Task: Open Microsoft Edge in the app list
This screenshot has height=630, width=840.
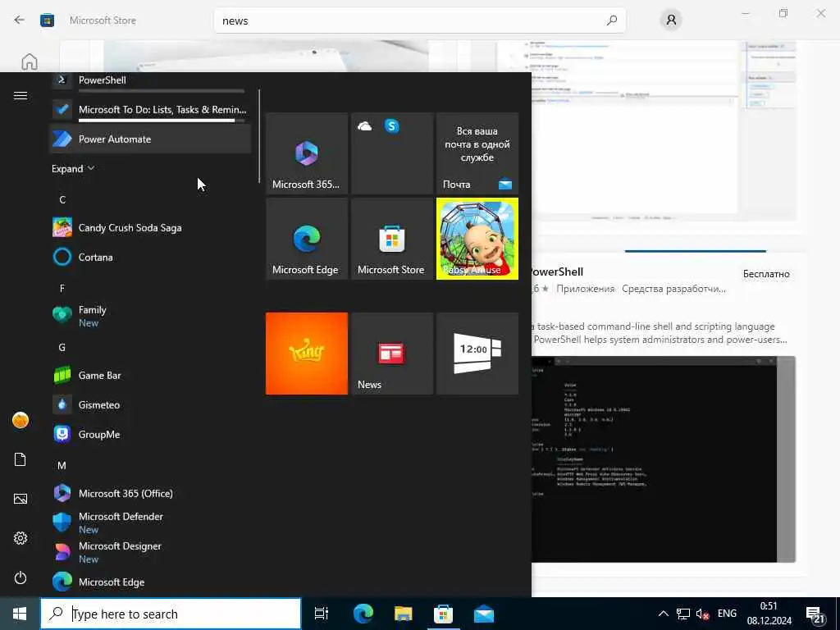Action: 150,582
